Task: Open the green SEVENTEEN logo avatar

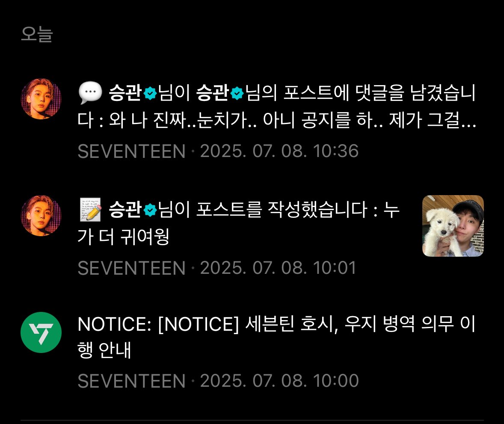Action: pyautogui.click(x=41, y=332)
